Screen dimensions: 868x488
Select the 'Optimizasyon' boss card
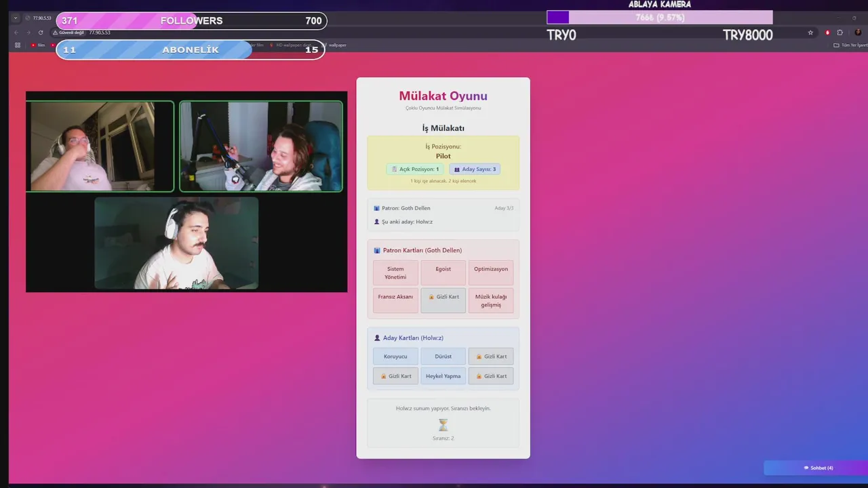[491, 273]
